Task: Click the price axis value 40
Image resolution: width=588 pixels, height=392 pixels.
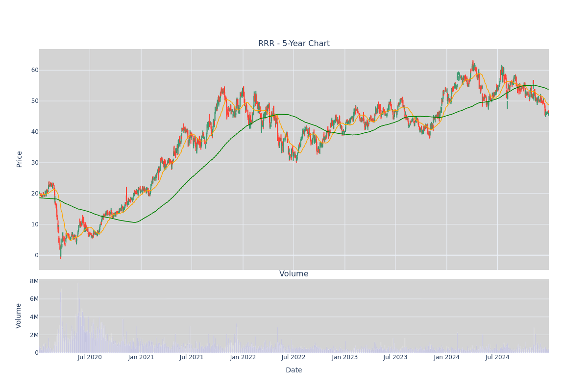Action: pyautogui.click(x=35, y=132)
